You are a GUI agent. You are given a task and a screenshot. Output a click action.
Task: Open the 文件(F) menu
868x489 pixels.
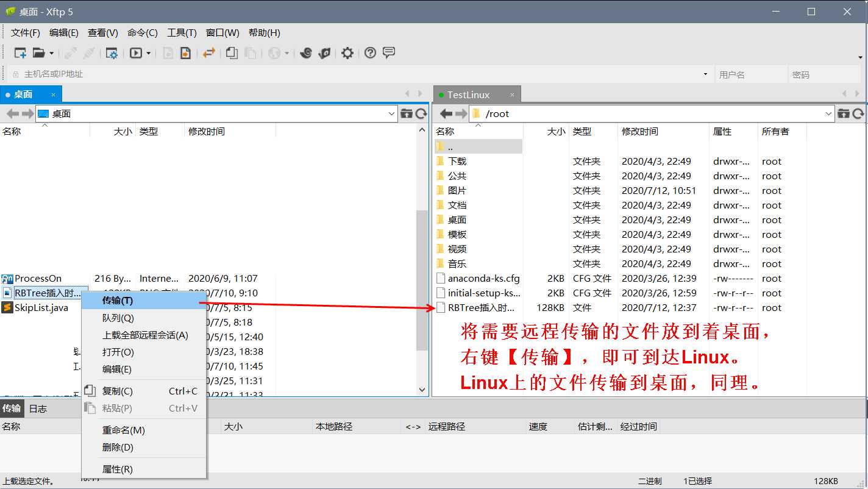tap(26, 33)
